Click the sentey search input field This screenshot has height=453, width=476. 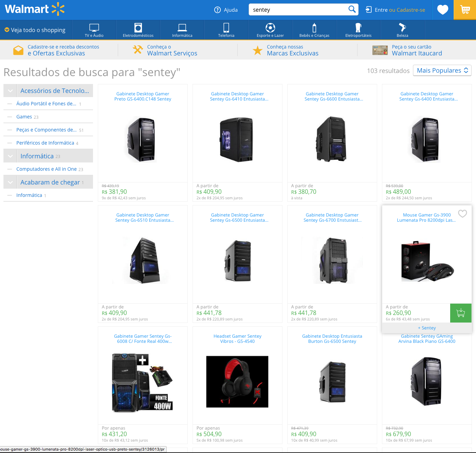(x=298, y=10)
